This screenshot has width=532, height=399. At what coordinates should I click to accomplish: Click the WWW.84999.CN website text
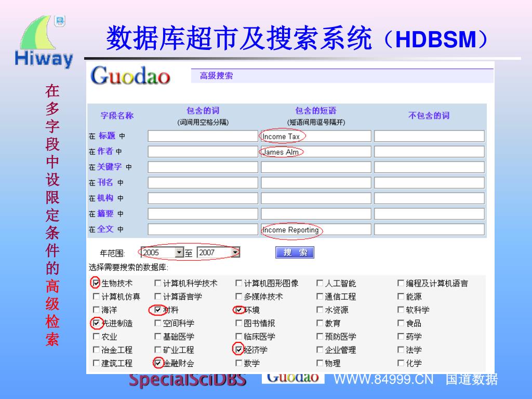383,379
